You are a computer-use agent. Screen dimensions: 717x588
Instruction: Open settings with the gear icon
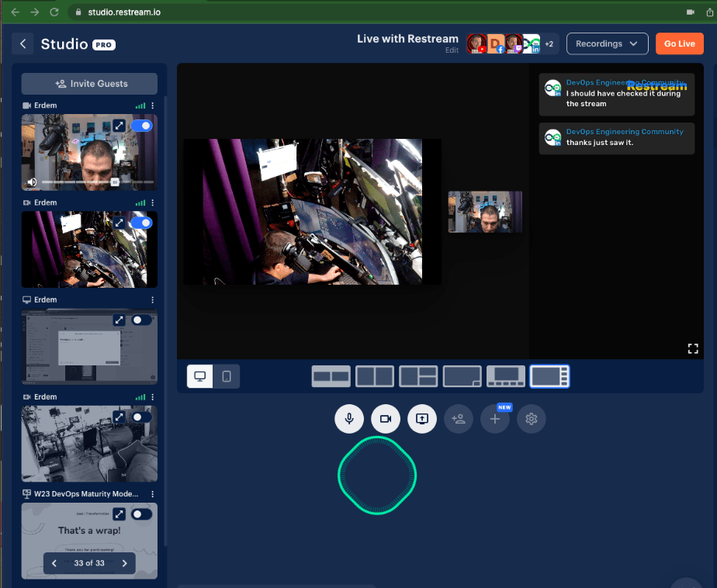pyautogui.click(x=532, y=418)
